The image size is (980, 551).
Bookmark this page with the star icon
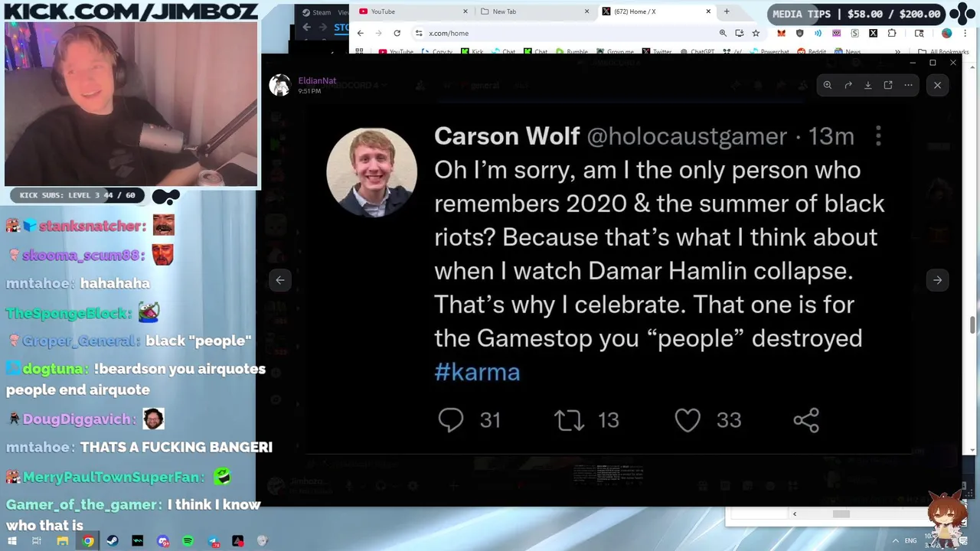click(756, 33)
